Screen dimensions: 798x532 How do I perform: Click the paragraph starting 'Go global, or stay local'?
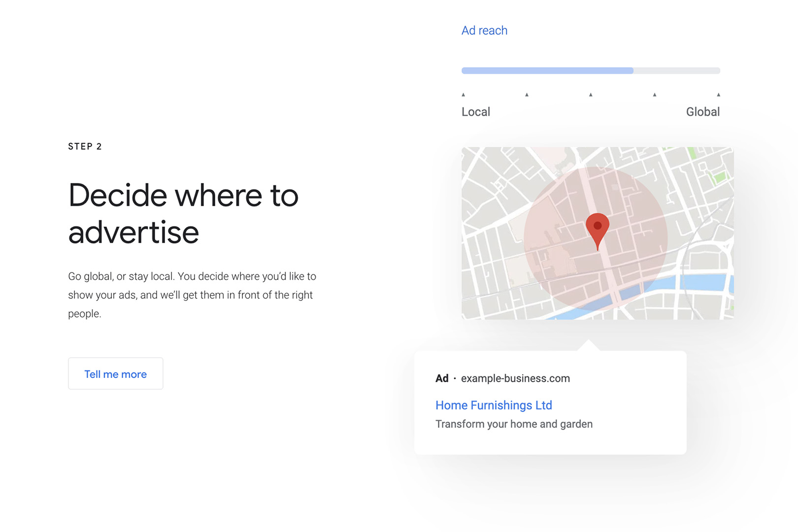(192, 295)
